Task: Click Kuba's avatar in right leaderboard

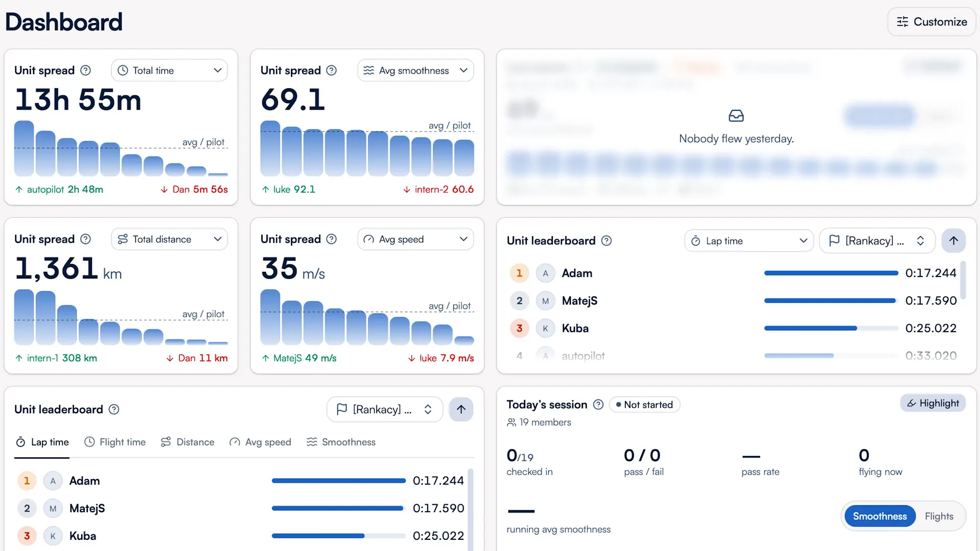Action: pos(545,329)
